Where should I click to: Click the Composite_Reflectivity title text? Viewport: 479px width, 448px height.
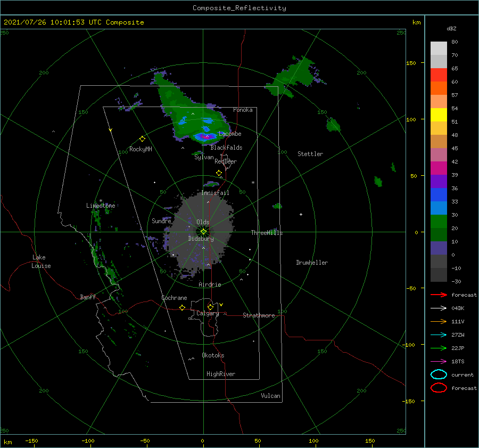coord(239,8)
